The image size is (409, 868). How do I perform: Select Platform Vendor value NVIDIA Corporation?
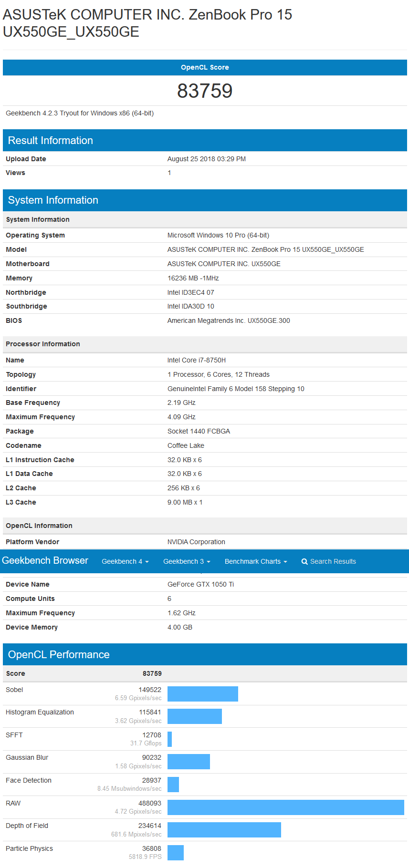tap(196, 542)
